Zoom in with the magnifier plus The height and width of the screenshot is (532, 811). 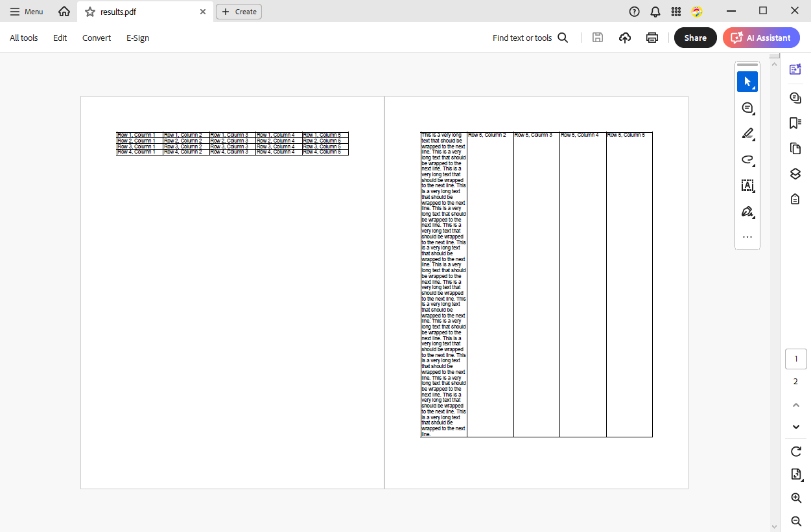[796, 498]
